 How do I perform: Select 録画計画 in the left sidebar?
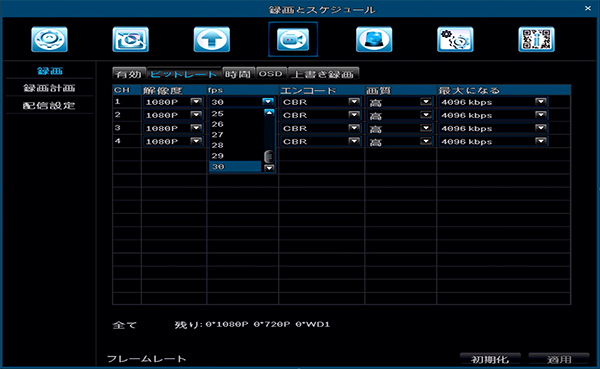[x=49, y=88]
